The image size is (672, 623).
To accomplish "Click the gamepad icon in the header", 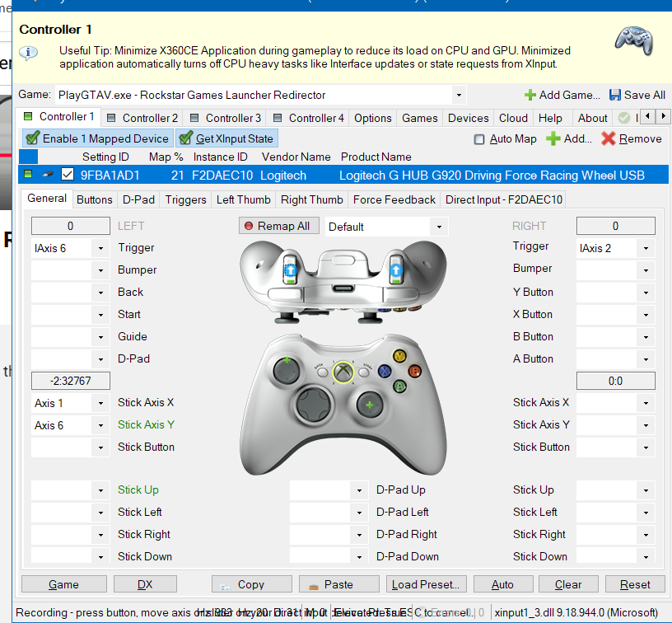I will 634,41.
